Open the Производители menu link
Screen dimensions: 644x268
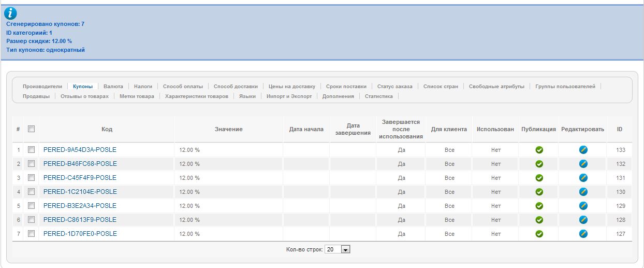(42, 87)
